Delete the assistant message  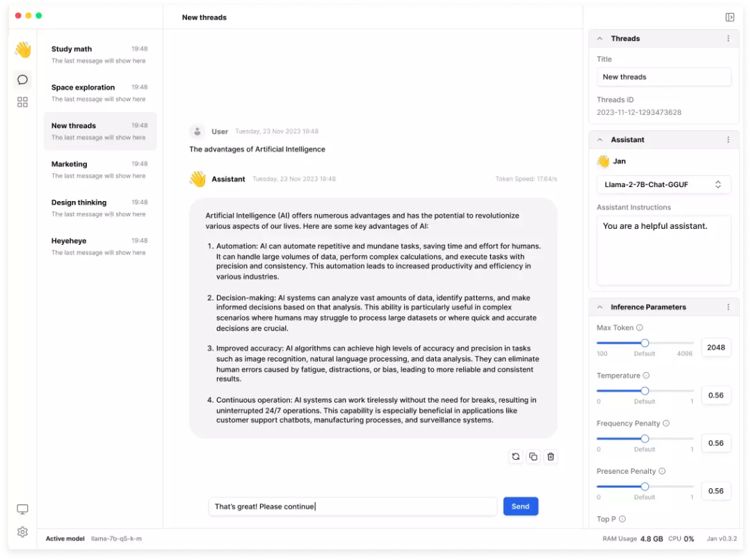pyautogui.click(x=551, y=457)
